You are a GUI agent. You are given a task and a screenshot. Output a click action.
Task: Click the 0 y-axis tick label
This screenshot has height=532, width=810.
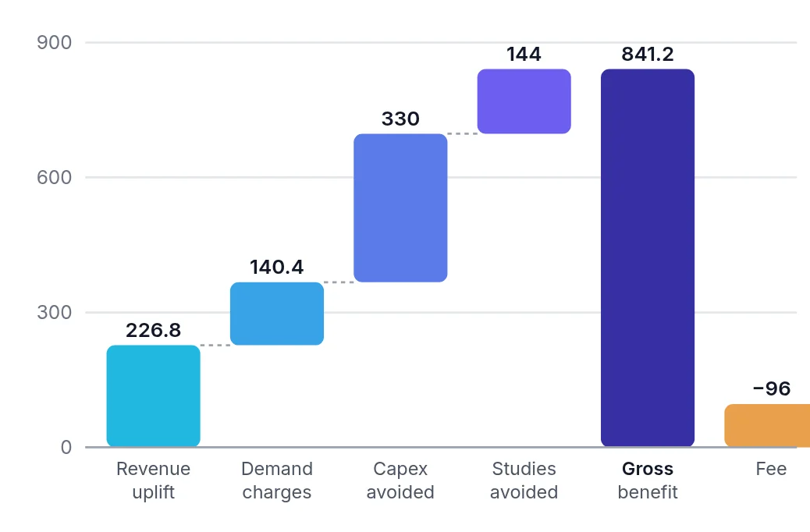coord(66,447)
